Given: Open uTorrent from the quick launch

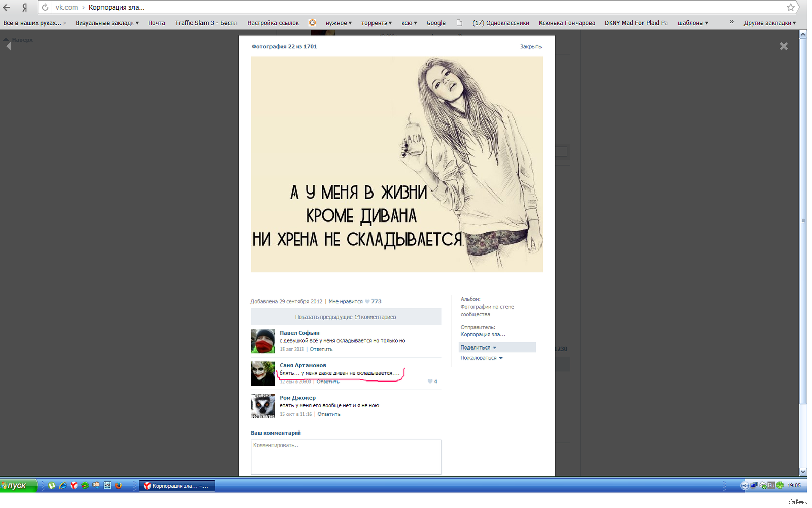Looking at the screenshot, I should [x=52, y=486].
